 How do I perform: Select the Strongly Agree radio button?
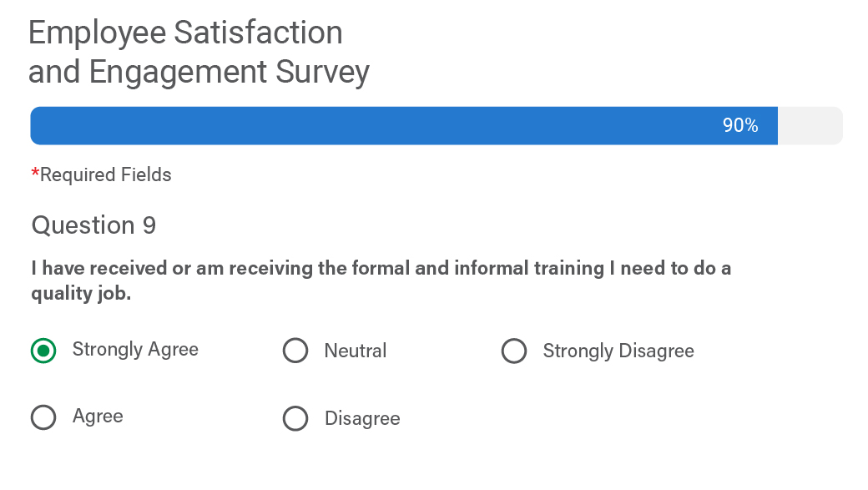43,351
